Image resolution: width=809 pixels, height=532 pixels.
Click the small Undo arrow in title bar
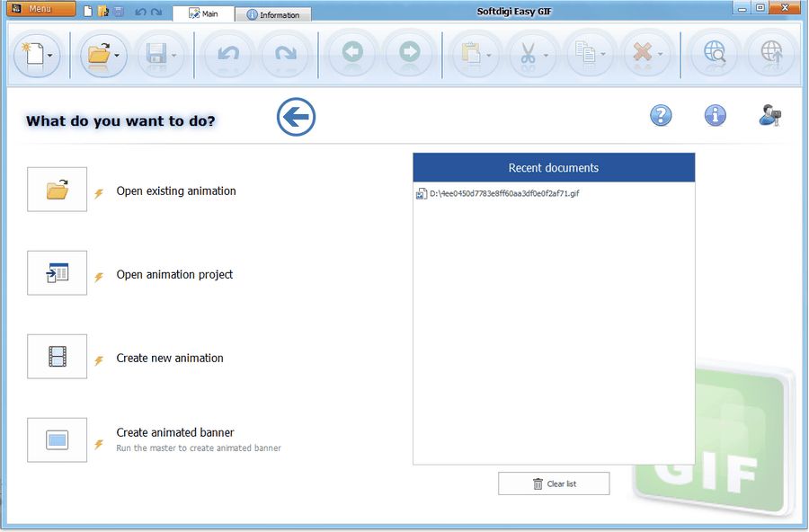(140, 12)
